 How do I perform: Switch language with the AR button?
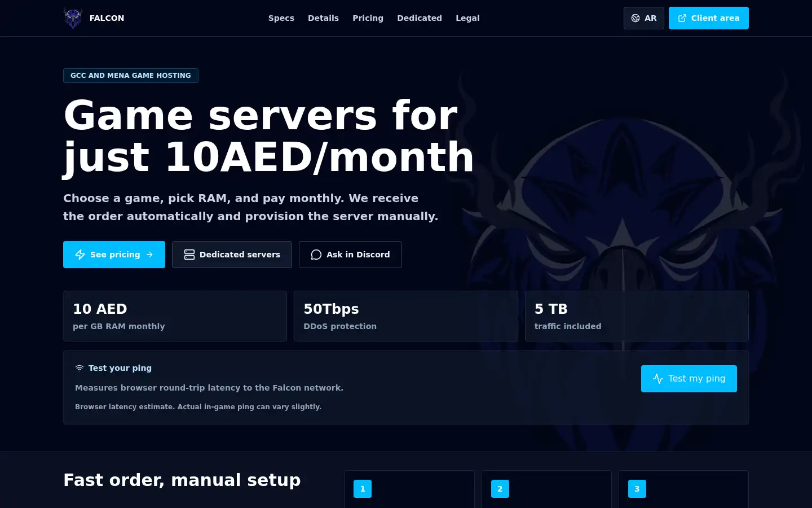tap(644, 18)
